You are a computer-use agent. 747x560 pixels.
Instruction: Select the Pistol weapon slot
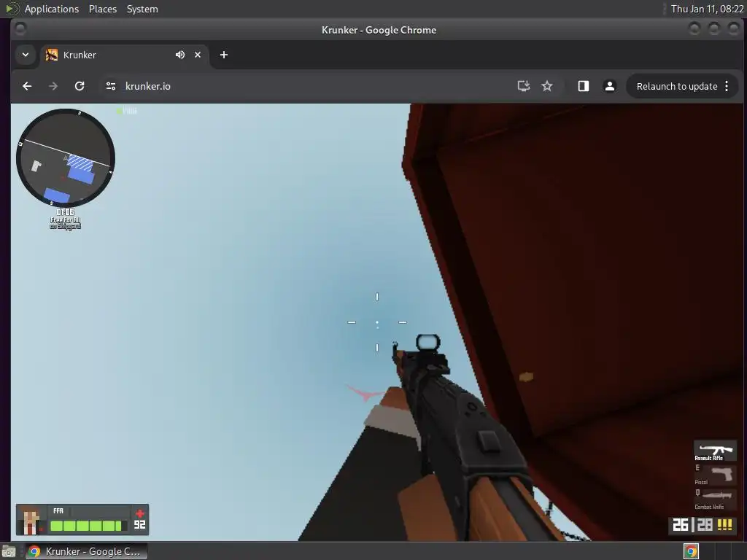(715, 475)
